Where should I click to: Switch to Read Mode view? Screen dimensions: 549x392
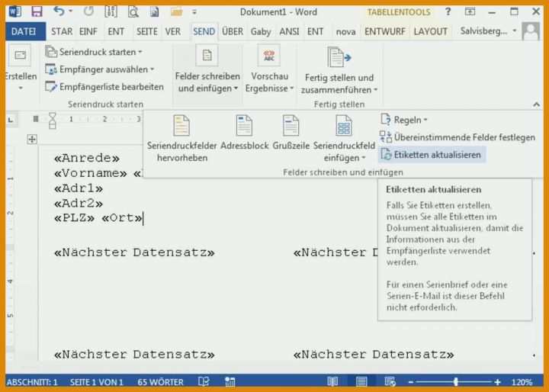click(332, 382)
